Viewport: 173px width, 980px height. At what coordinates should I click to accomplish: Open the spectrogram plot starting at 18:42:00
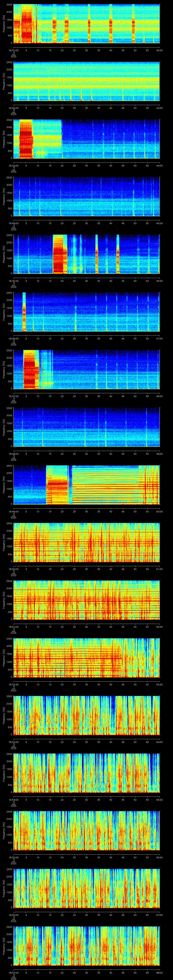[x=86, y=81]
